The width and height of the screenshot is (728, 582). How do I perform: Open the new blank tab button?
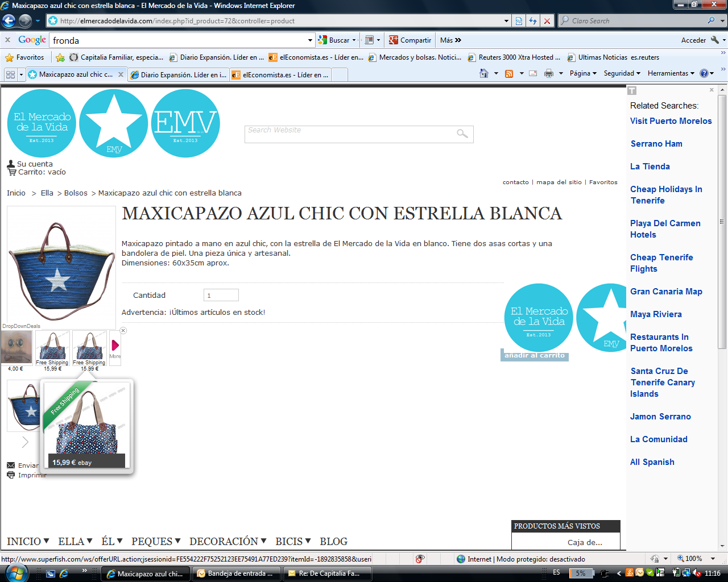(x=339, y=74)
